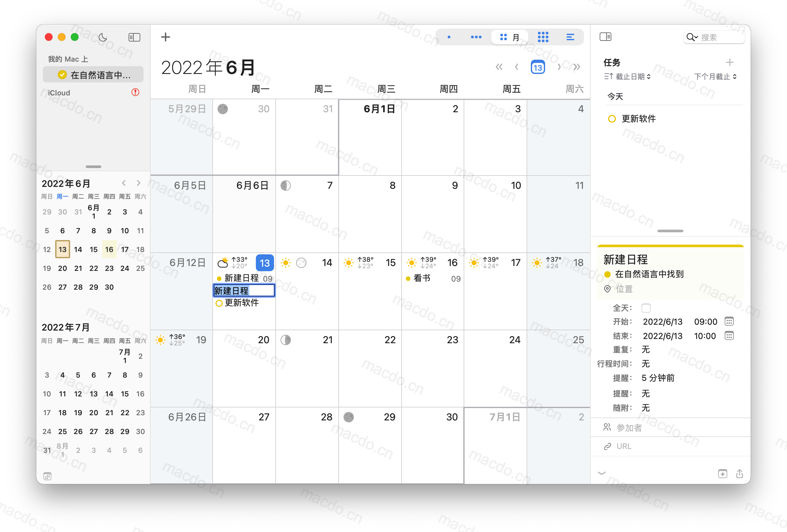
Task: Toggle left sidebar panel icon
Action: [x=134, y=37]
